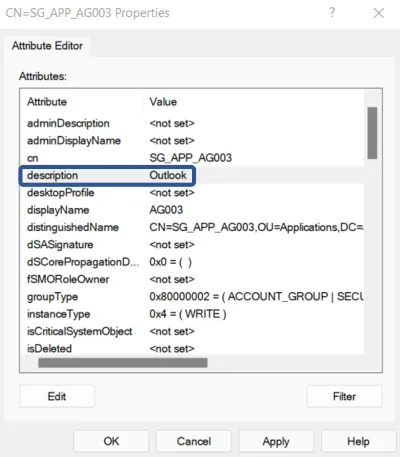
Task: Select the adminDescription attribute row
Action: pos(192,123)
